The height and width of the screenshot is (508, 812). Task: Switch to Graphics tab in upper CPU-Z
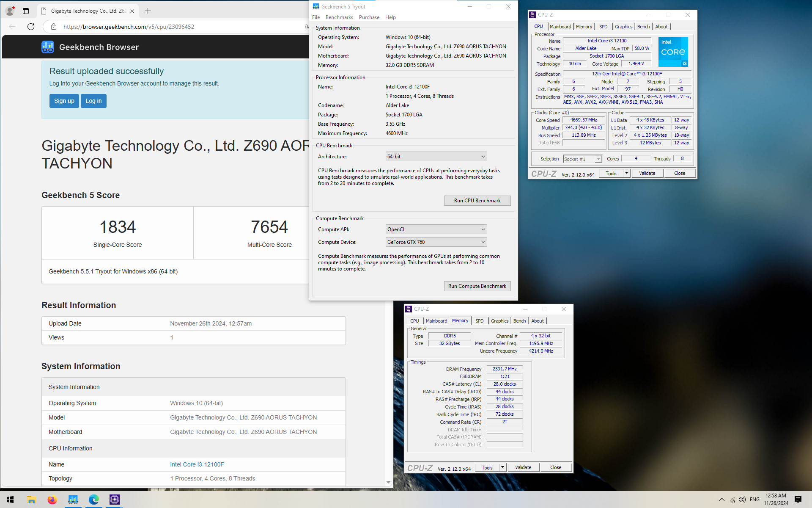pos(624,27)
